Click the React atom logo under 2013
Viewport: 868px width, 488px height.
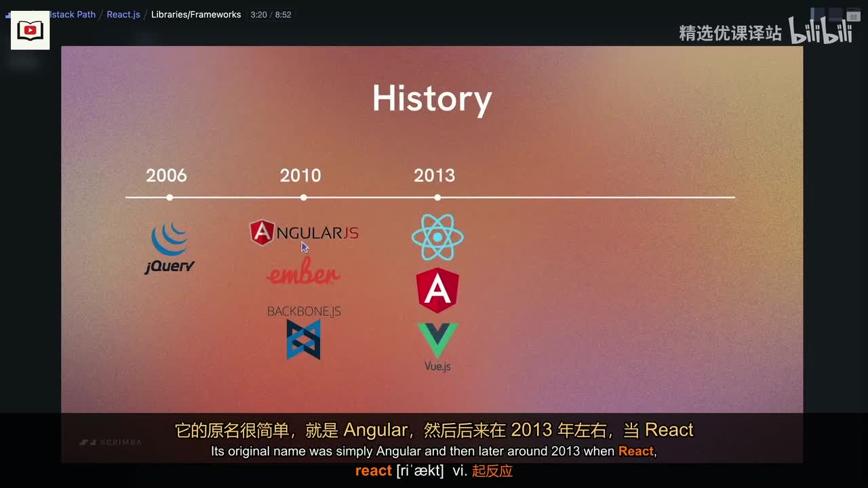(437, 237)
